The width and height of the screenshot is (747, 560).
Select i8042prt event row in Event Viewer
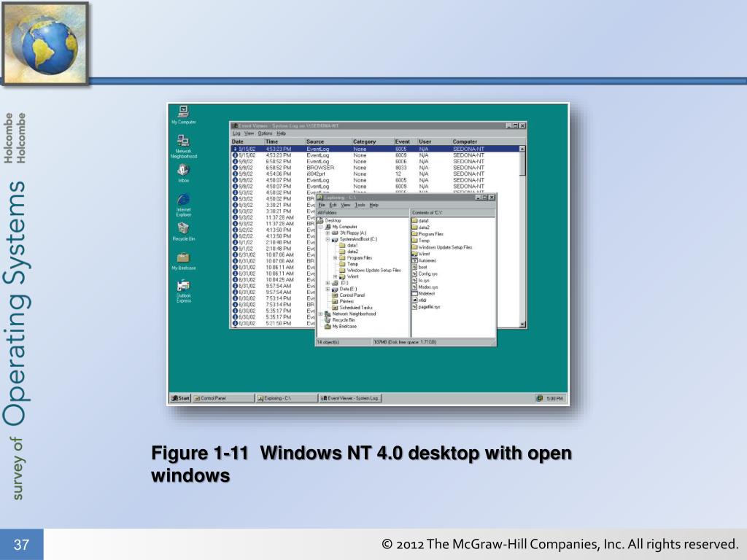pyautogui.click(x=376, y=174)
